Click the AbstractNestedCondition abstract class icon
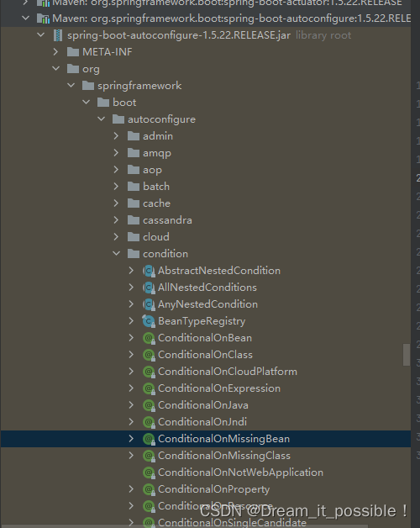The width and height of the screenshot is (420, 528). [x=149, y=271]
